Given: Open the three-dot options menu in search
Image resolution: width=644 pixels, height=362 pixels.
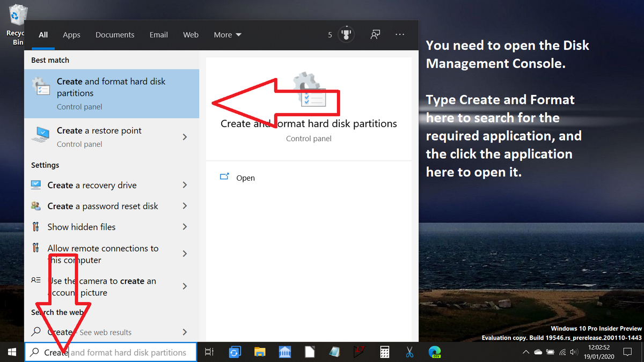Looking at the screenshot, I should 400,35.
